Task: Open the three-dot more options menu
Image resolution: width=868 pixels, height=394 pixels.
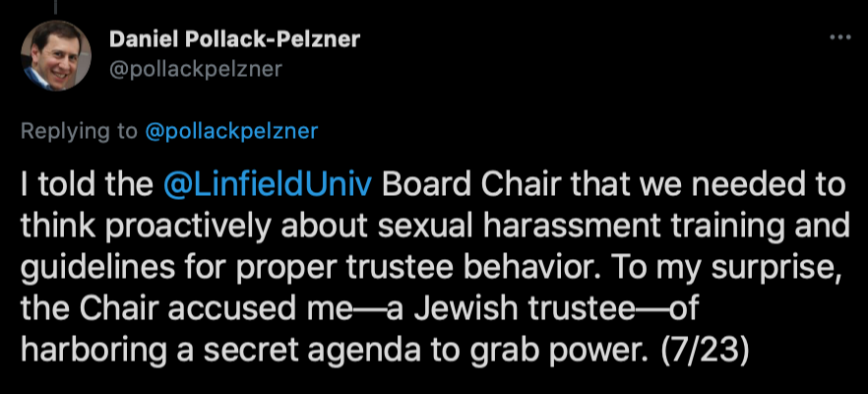Action: [x=839, y=38]
